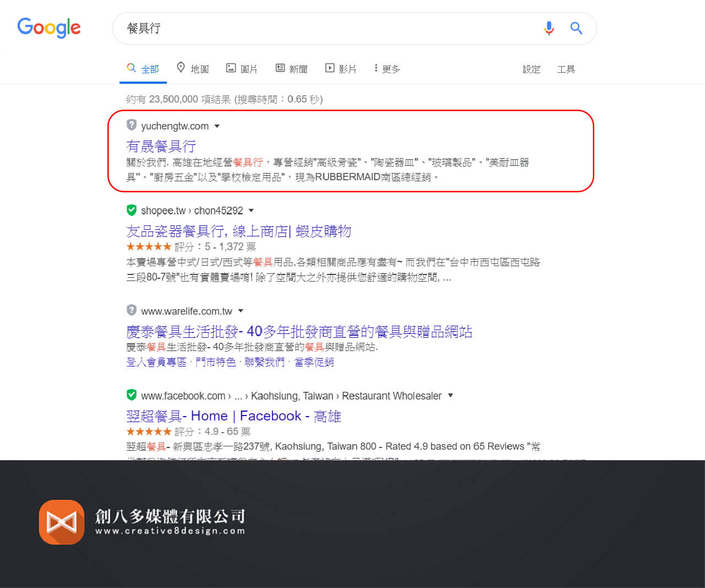This screenshot has width=705, height=588.
Task: Open 設定 options
Action: click(532, 69)
